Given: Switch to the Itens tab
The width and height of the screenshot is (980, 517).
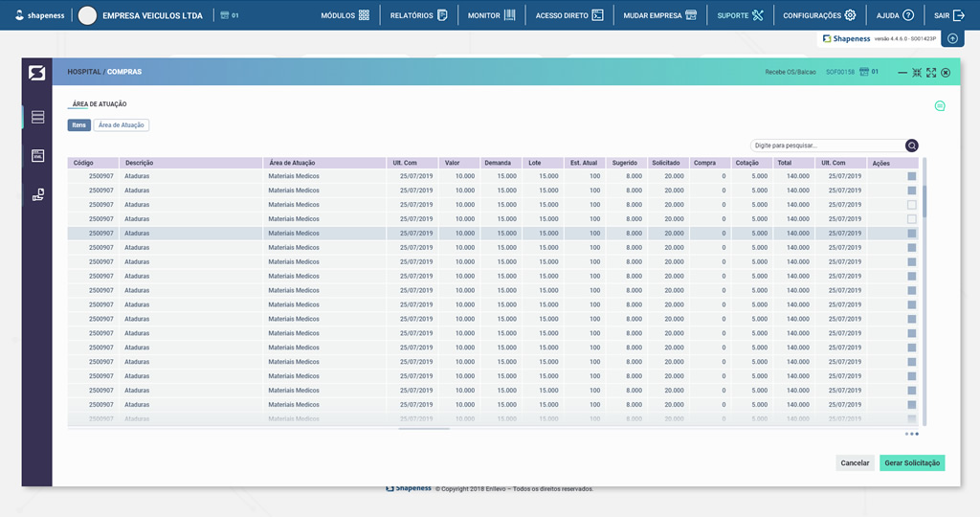Looking at the screenshot, I should (78, 125).
